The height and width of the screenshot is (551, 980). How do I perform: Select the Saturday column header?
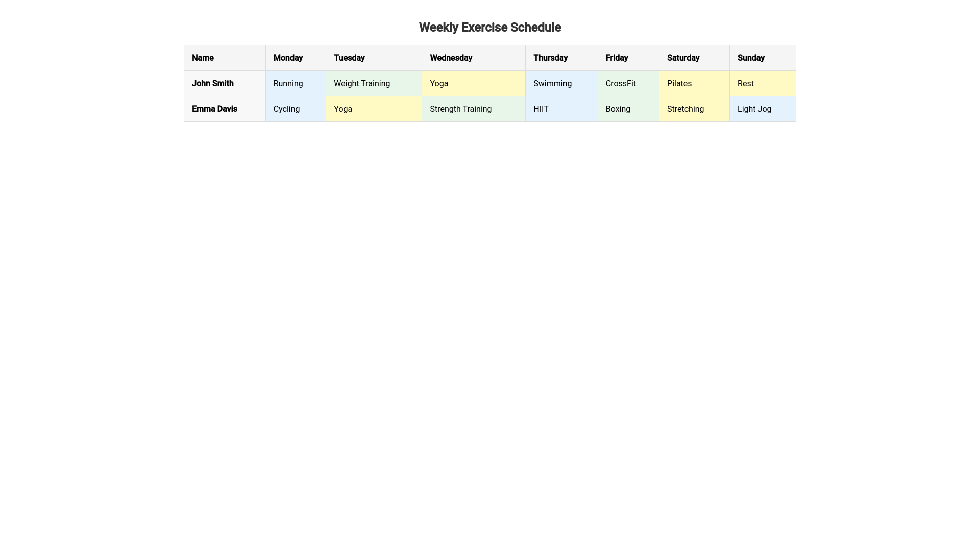pos(694,58)
